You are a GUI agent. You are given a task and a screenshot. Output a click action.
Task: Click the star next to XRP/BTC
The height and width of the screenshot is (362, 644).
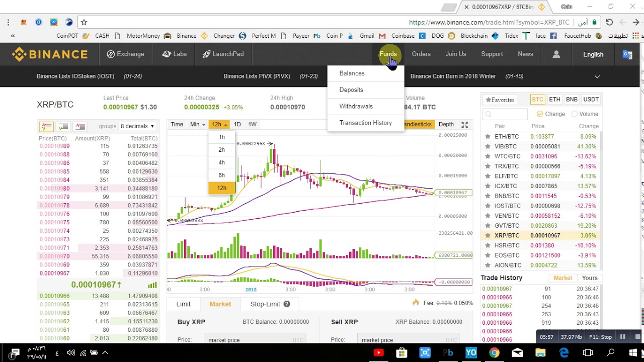(x=488, y=235)
